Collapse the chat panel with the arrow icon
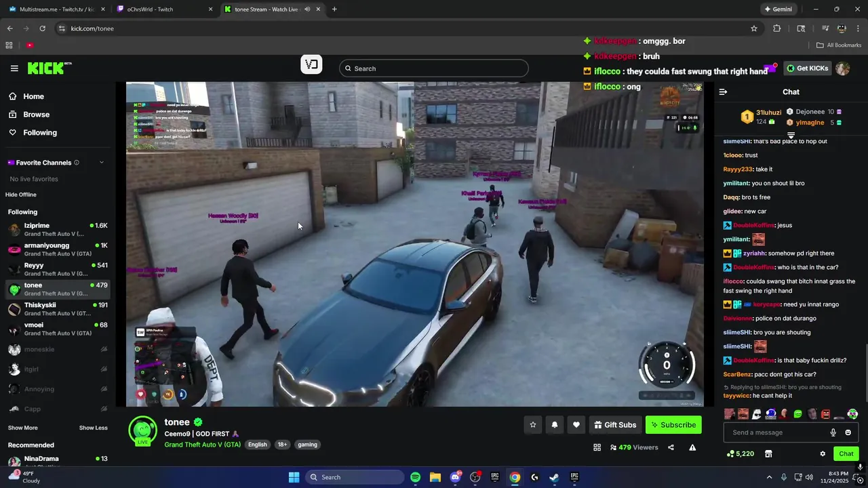The image size is (868, 488). coord(723,91)
